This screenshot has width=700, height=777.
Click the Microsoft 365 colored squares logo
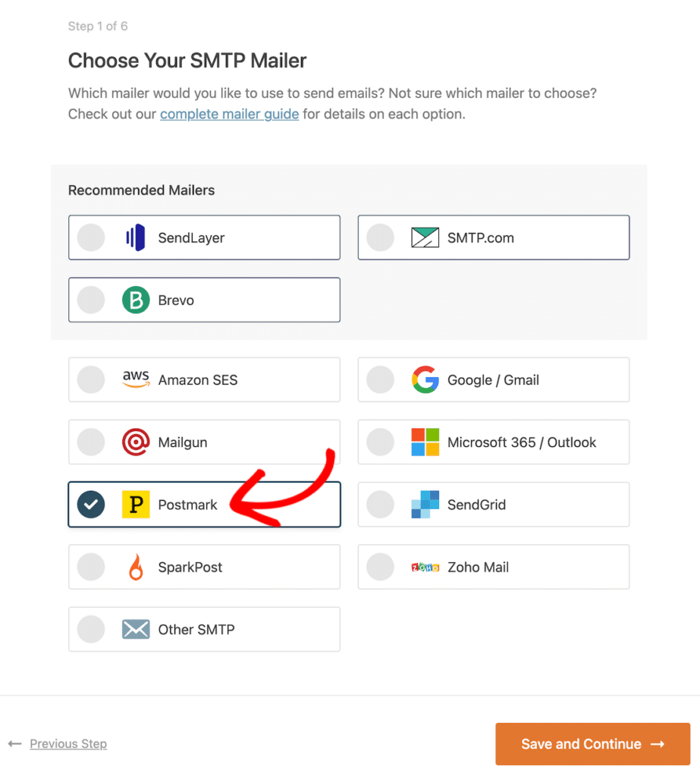(x=425, y=442)
